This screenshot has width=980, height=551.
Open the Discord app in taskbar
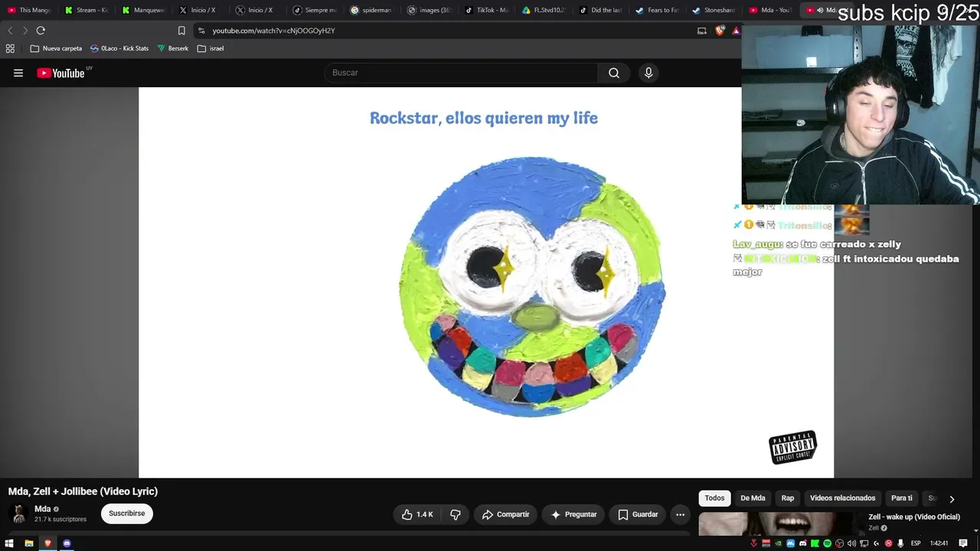click(x=67, y=543)
